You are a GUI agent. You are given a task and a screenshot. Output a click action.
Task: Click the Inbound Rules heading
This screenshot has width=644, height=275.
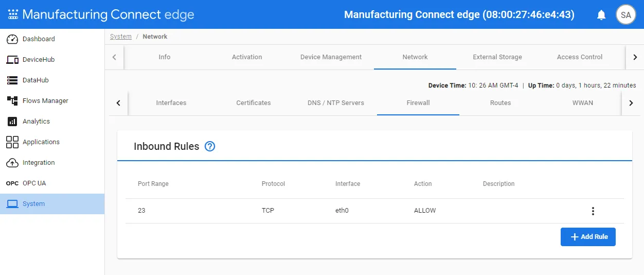tap(166, 146)
